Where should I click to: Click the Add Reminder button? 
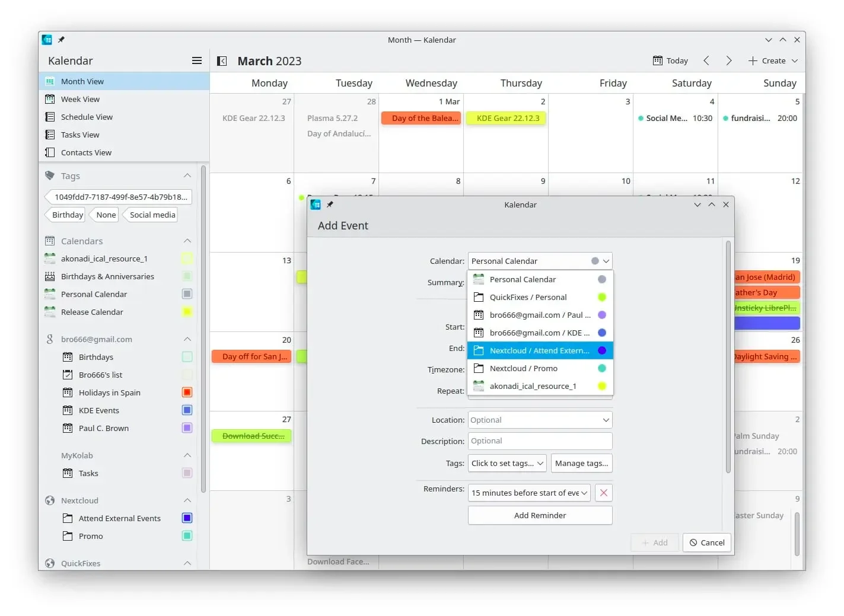tap(540, 515)
